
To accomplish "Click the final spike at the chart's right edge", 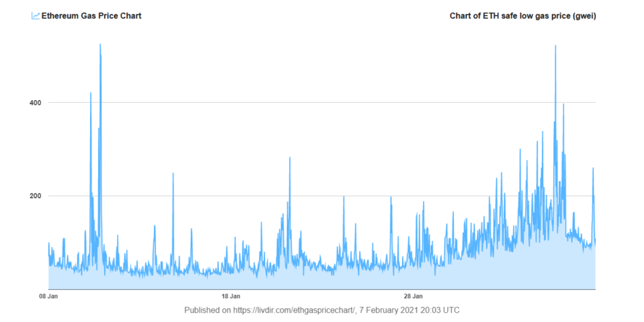I will point(593,169).
